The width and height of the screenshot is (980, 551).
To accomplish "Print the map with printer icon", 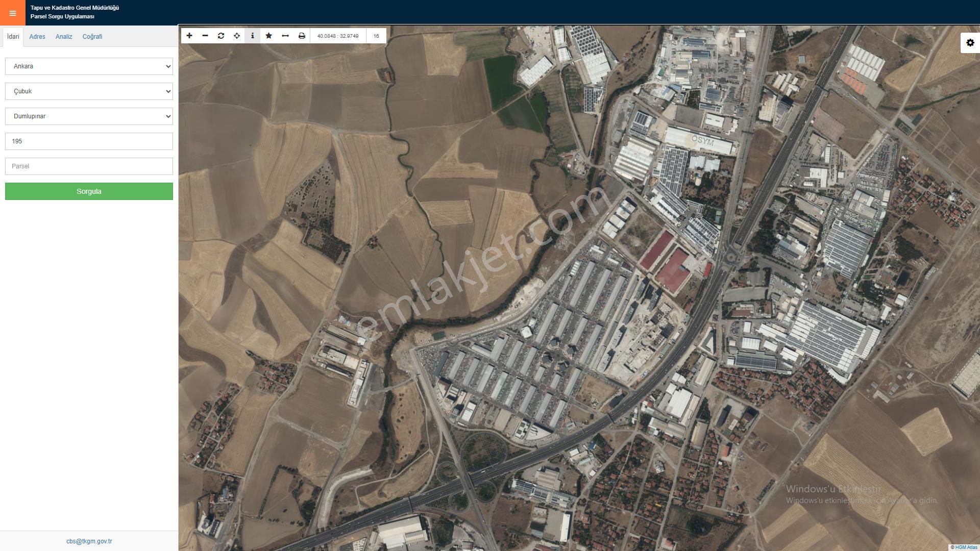I will (x=302, y=36).
